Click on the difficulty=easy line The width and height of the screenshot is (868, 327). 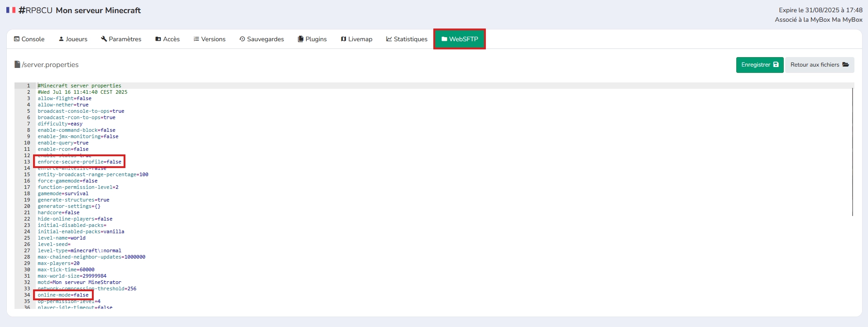coord(60,124)
